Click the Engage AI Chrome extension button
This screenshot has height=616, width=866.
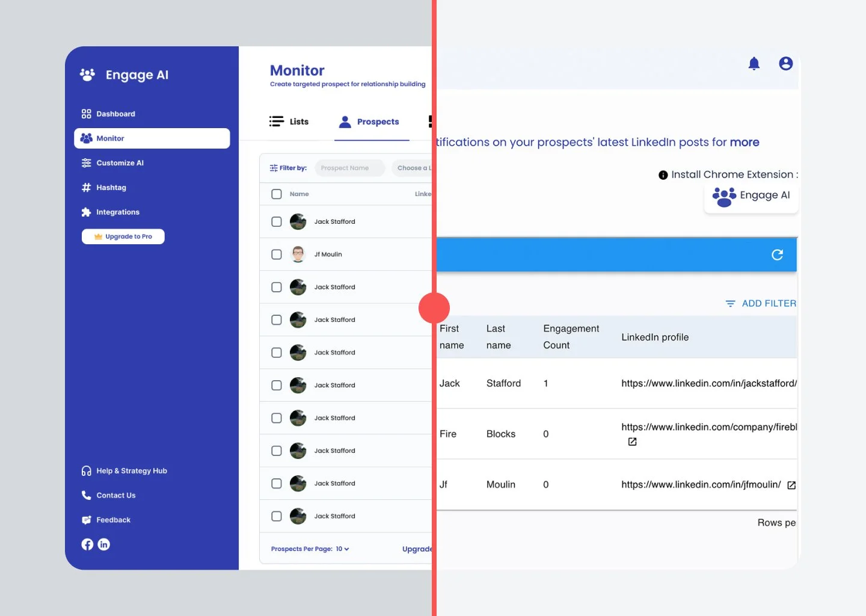[751, 197]
